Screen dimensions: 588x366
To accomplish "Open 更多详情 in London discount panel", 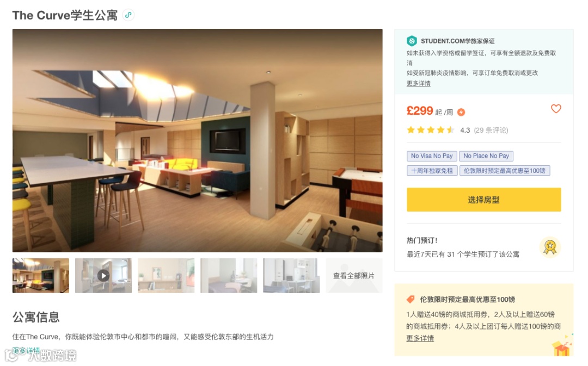I will point(420,338).
